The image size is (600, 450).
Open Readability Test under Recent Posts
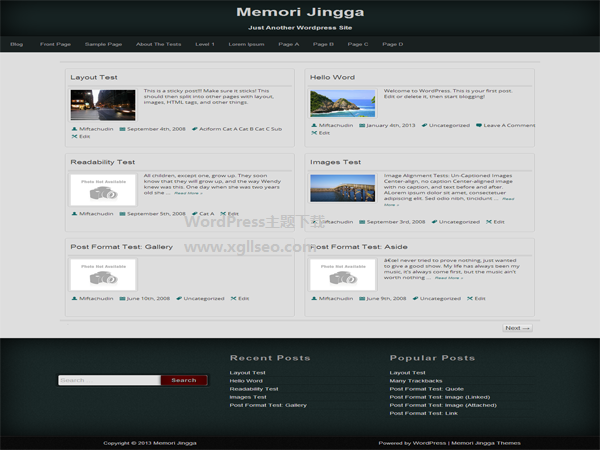(x=254, y=389)
